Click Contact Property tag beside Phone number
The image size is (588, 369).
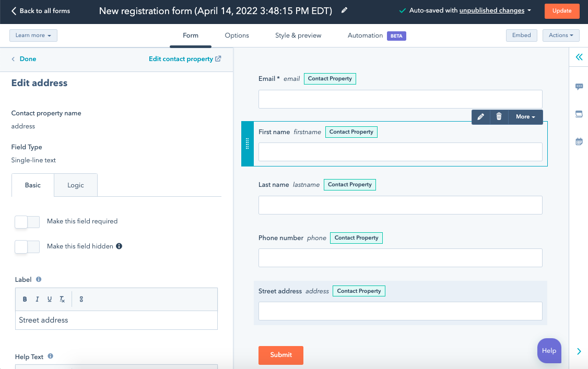pyautogui.click(x=356, y=238)
